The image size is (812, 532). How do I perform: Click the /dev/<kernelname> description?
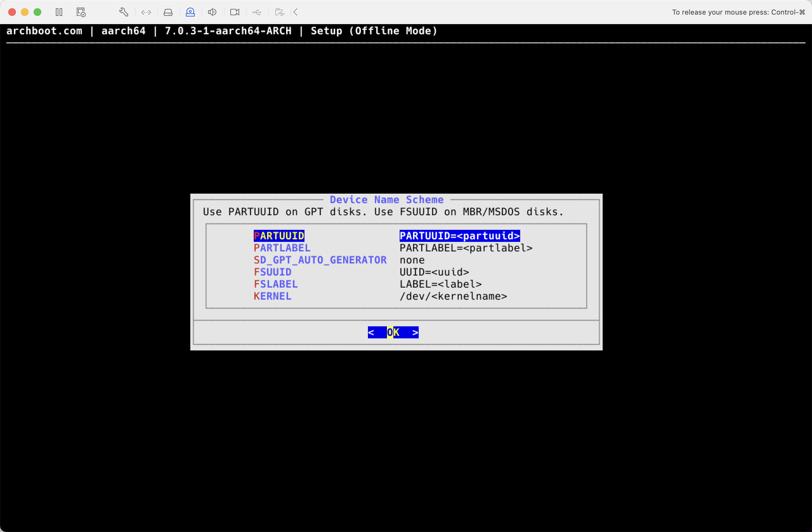(x=454, y=296)
